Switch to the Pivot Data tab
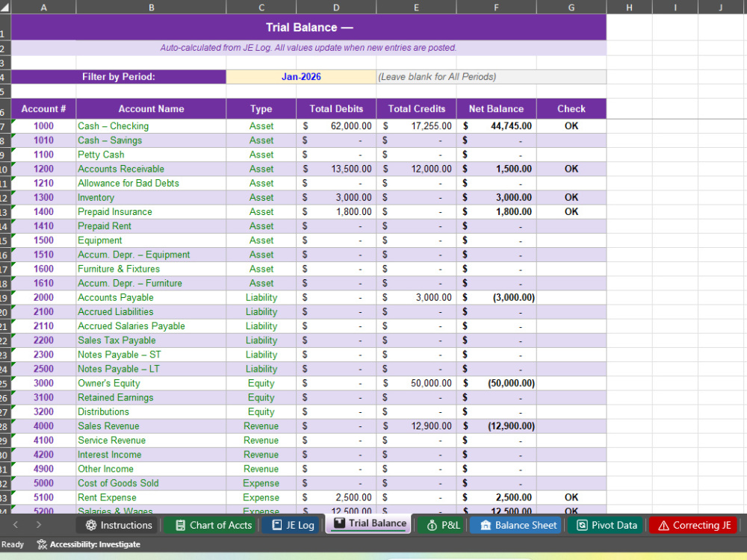 click(607, 525)
